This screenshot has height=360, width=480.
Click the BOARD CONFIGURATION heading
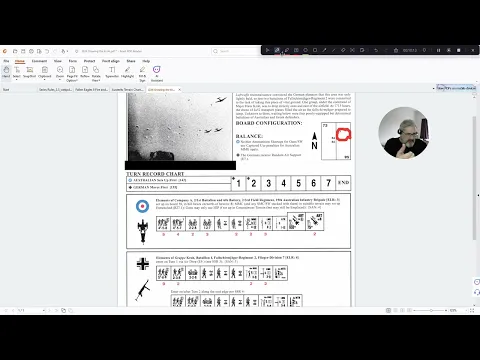tap(269, 123)
